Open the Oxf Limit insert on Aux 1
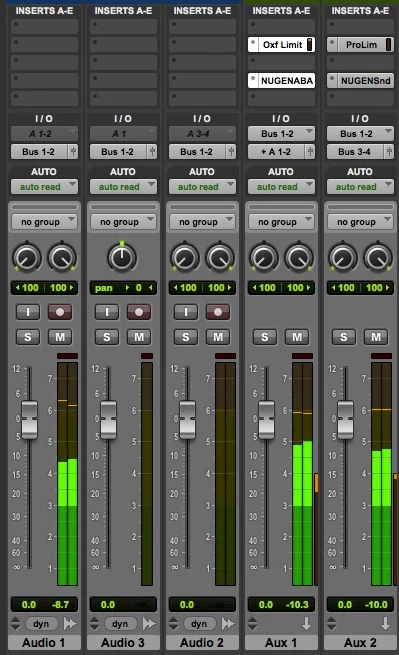 [x=282, y=45]
